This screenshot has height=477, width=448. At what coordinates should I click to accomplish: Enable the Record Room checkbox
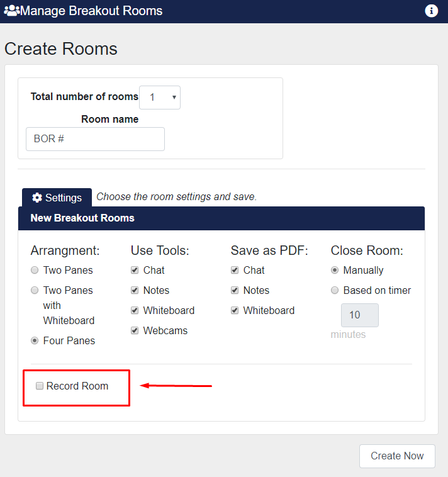(40, 386)
